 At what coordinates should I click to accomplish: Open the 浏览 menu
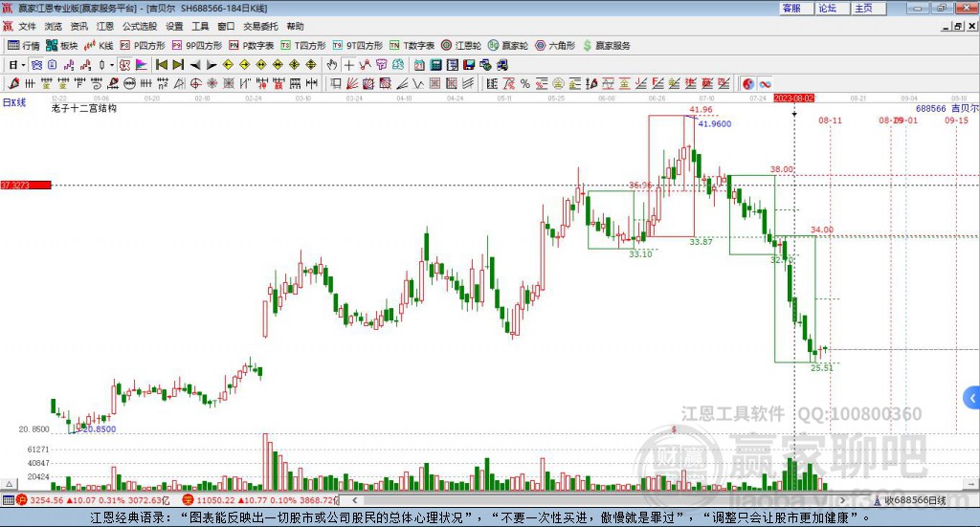(54, 26)
